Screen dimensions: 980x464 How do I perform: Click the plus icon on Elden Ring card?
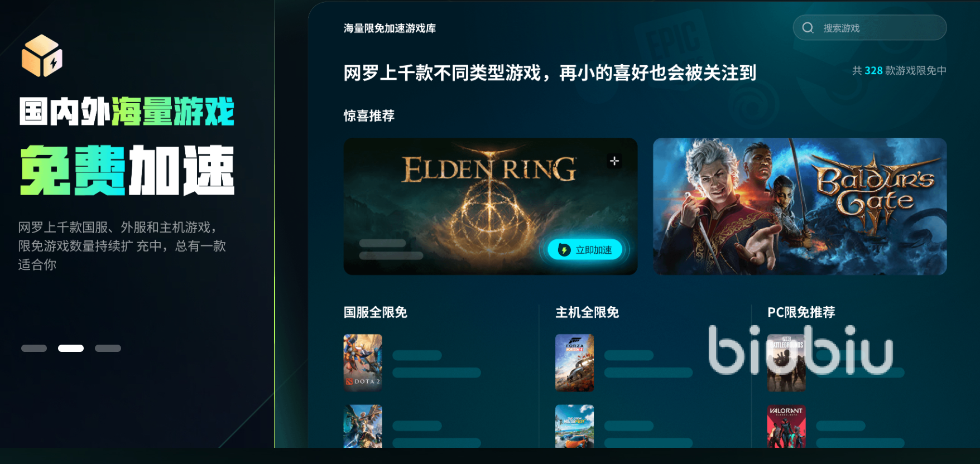(614, 161)
